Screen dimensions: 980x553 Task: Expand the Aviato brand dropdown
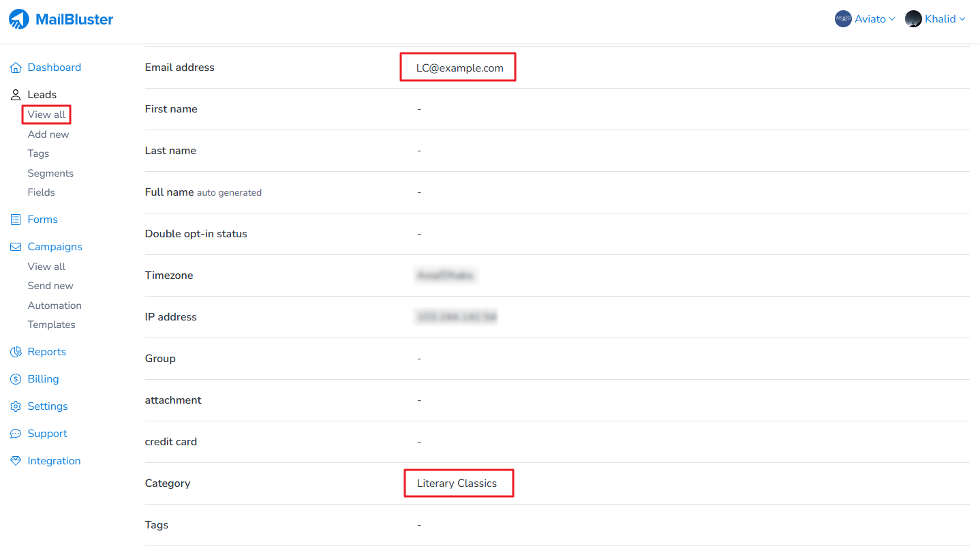tap(865, 19)
